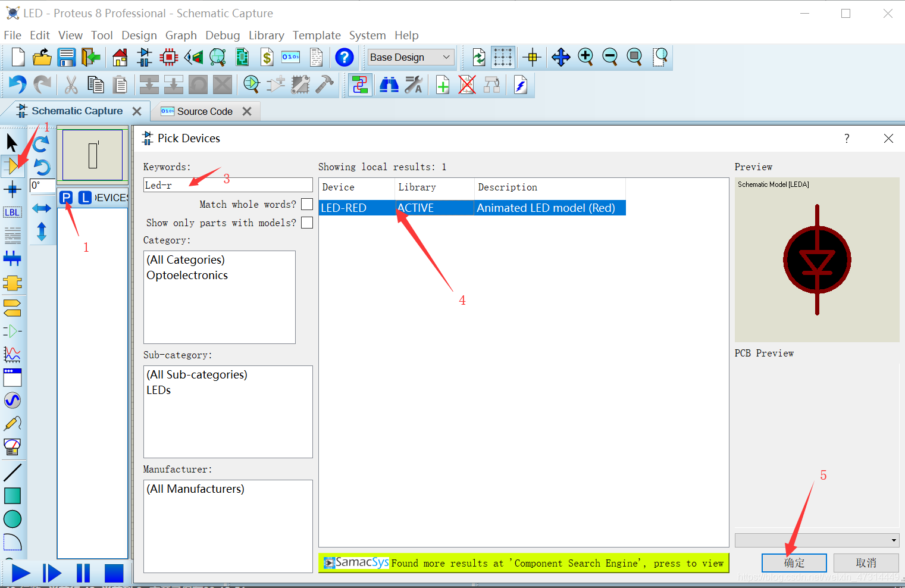Toggle the grid display icon
Viewport: 905px width, 588px height.
click(x=503, y=57)
